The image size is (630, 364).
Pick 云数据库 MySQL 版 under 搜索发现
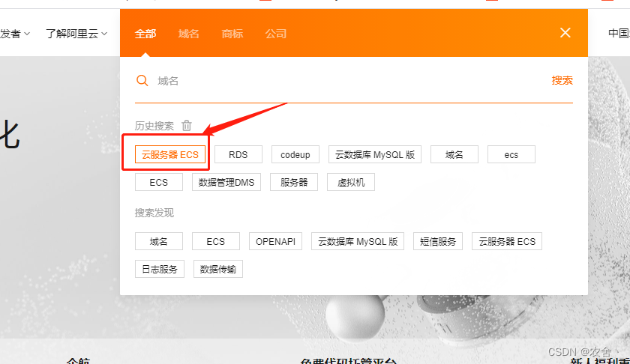pyautogui.click(x=358, y=241)
